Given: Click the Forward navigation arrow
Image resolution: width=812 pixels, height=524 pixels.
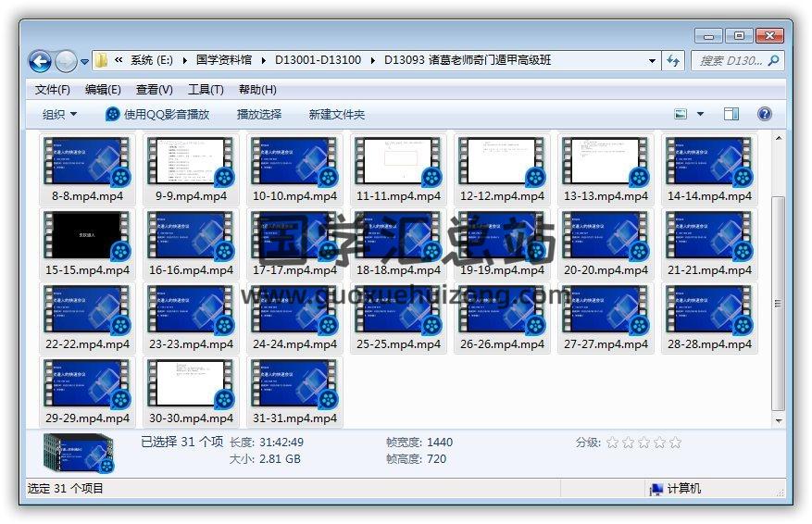Looking at the screenshot, I should coord(66,62).
